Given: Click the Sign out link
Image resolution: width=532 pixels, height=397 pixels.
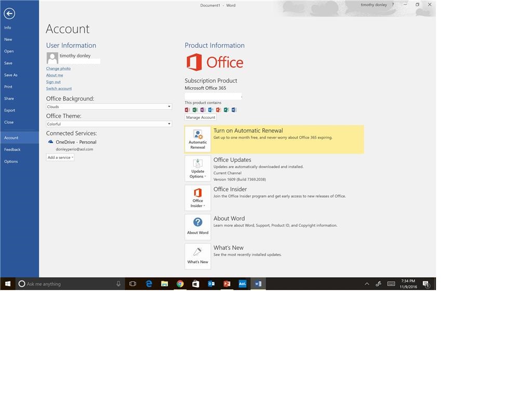Looking at the screenshot, I should tap(54, 81).
